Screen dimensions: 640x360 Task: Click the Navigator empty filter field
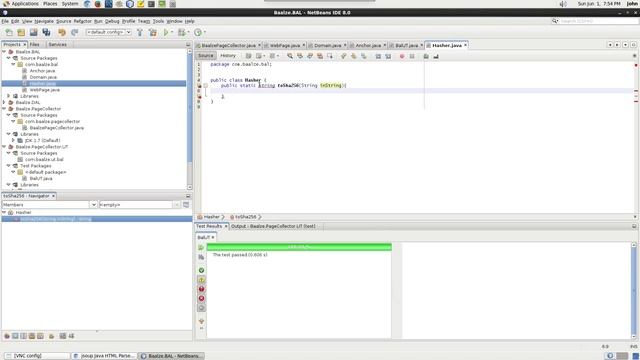[x=136, y=204]
